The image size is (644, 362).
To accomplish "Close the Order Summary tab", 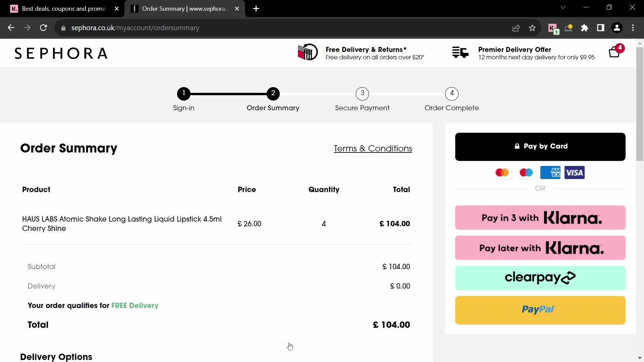I will (x=237, y=9).
